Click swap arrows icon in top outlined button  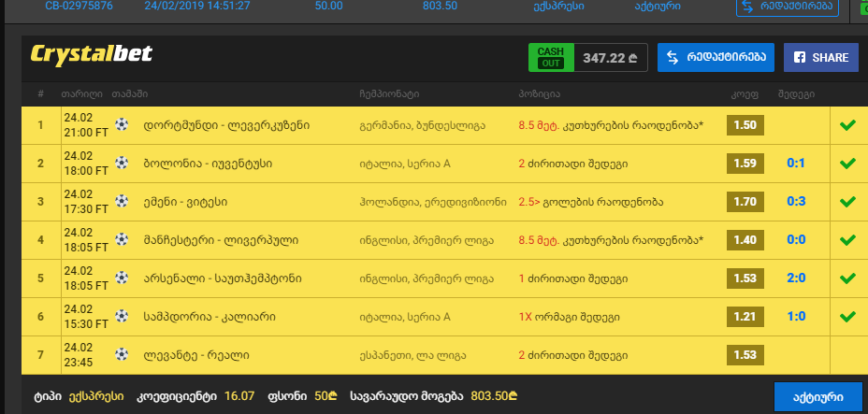click(x=747, y=7)
